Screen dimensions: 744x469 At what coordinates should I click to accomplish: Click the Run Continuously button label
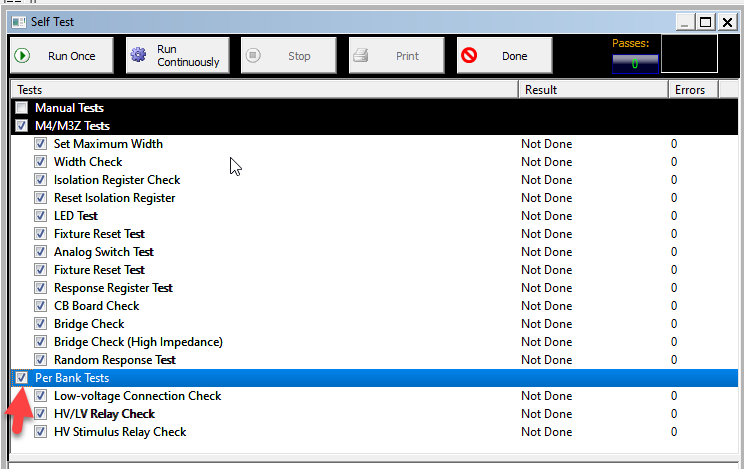click(x=188, y=56)
